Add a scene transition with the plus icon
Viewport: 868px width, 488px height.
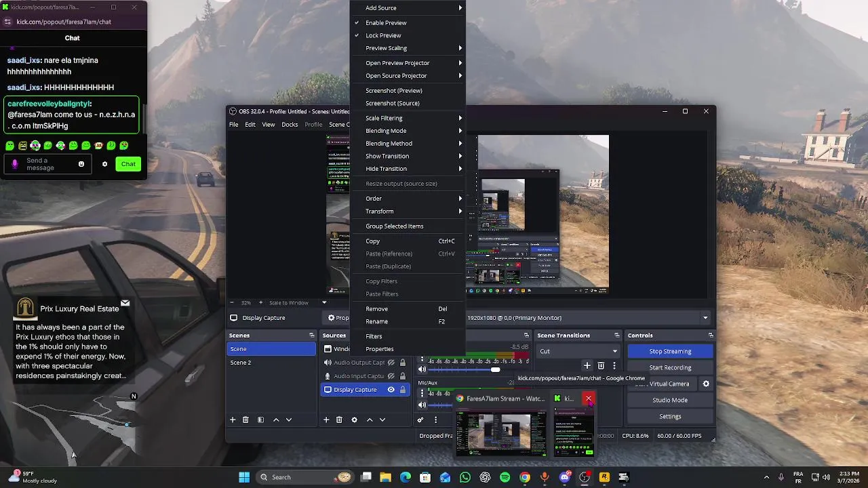[x=587, y=365]
